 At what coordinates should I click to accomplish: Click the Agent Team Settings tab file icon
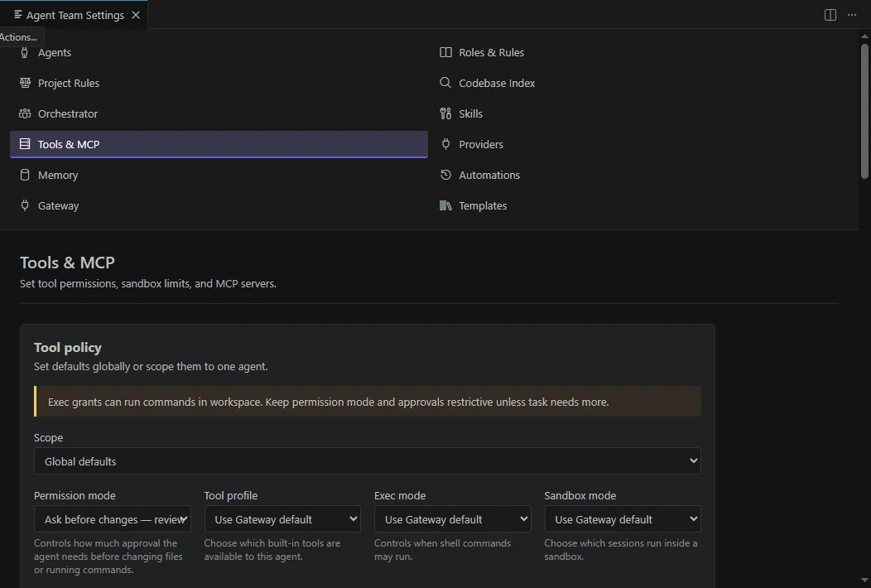tap(17, 14)
